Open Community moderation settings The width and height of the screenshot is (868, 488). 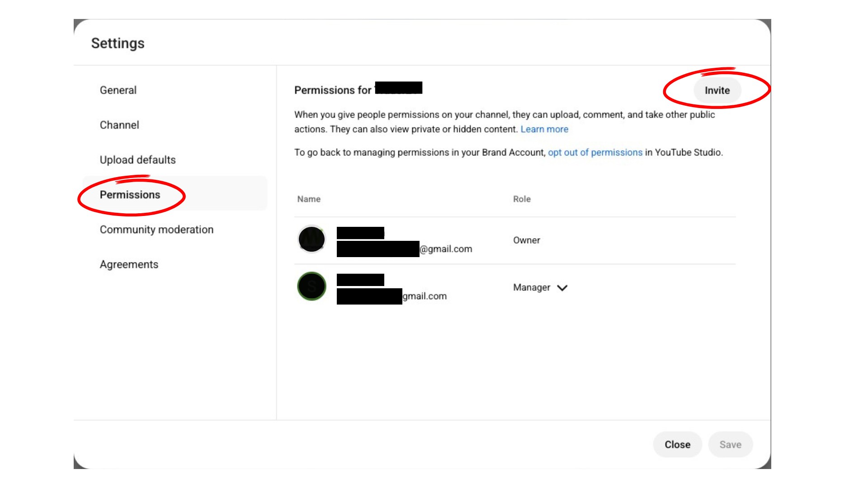click(x=156, y=229)
